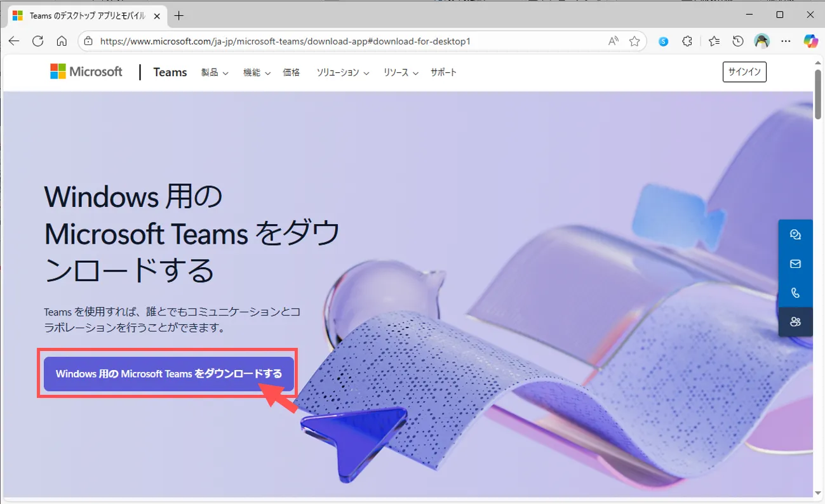Open the サポート menu item

click(x=443, y=72)
